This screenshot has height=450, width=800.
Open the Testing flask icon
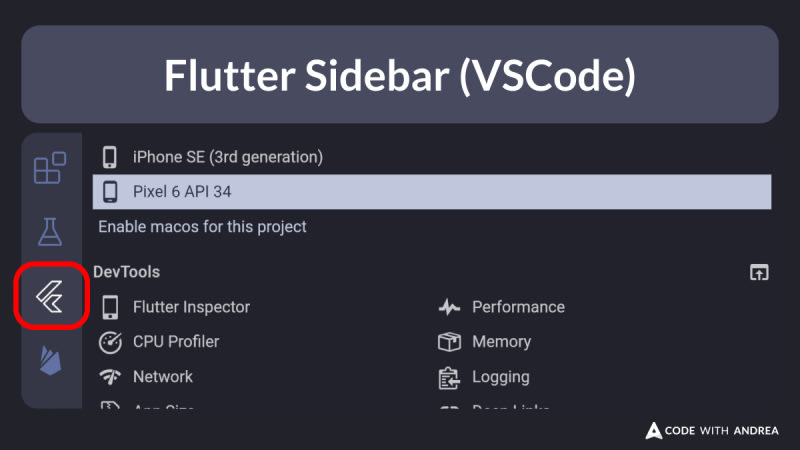[x=50, y=232]
